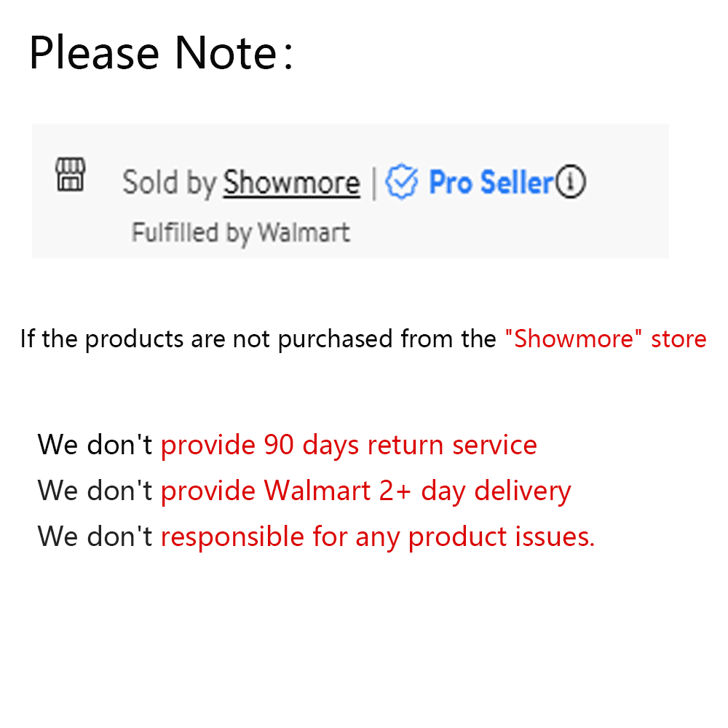Open the underlined Showmore seller link
728x728 pixels.
(291, 183)
